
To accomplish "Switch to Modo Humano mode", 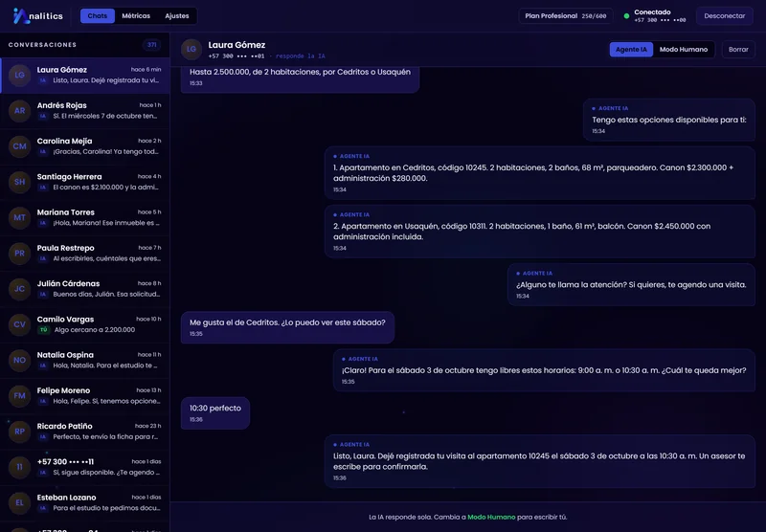I will pos(684,50).
